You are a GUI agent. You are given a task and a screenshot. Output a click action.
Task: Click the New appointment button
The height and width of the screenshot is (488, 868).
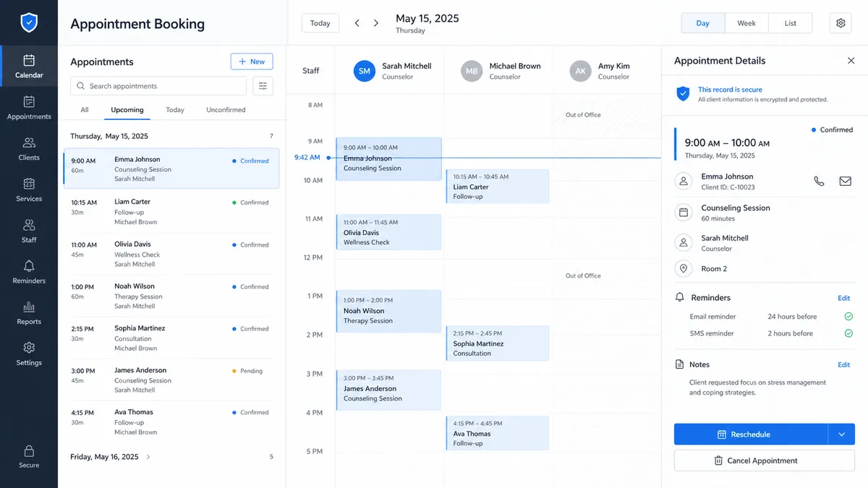252,61
